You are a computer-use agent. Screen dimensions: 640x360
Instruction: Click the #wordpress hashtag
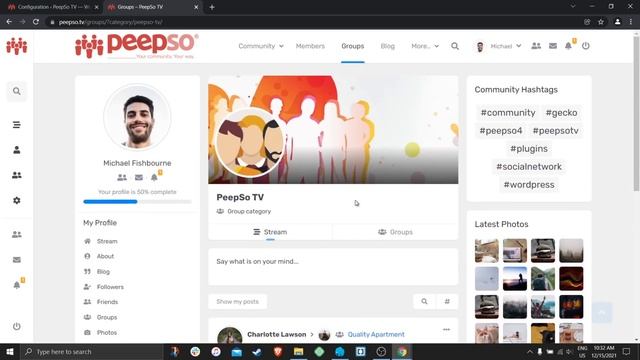tap(529, 184)
